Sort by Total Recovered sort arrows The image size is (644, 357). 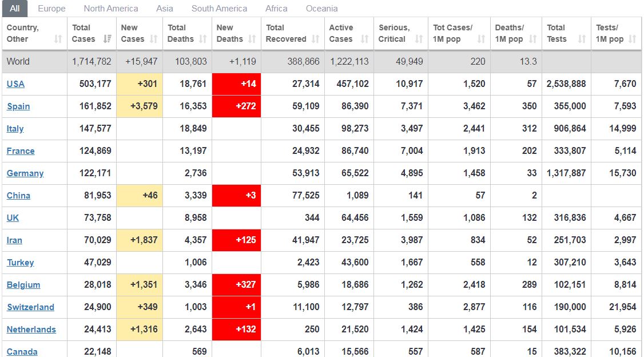(316, 39)
